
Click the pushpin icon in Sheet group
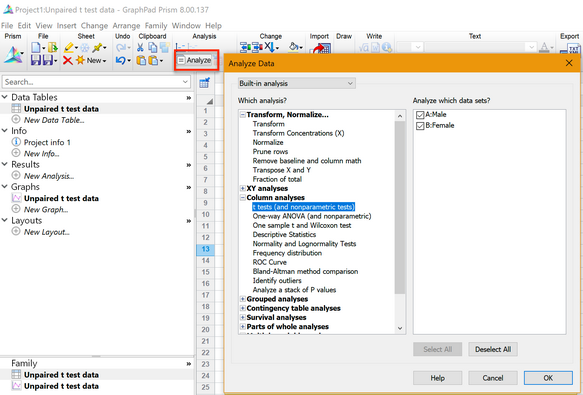[x=98, y=47]
